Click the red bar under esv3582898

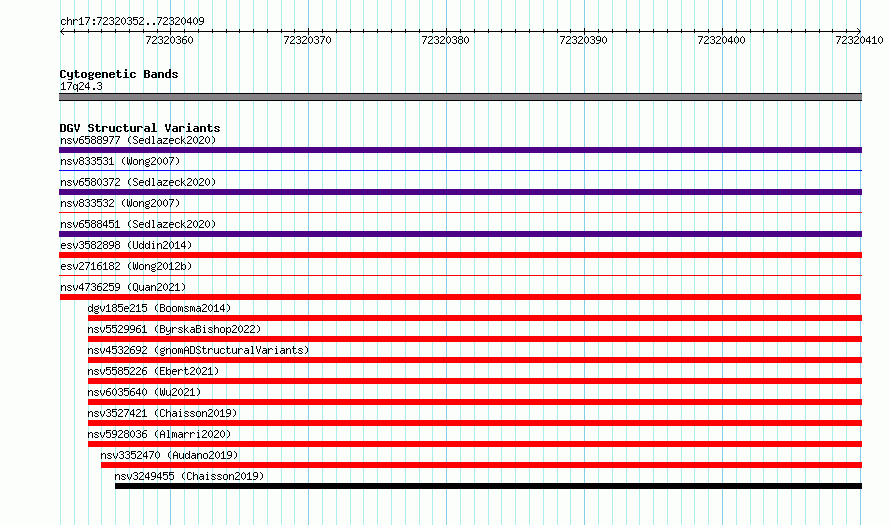click(x=460, y=255)
